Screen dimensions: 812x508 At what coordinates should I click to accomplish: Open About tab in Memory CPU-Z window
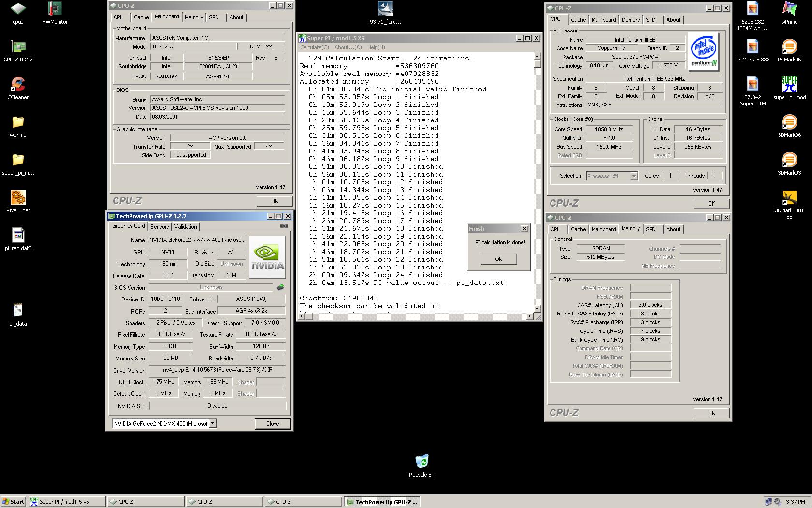[673, 229]
